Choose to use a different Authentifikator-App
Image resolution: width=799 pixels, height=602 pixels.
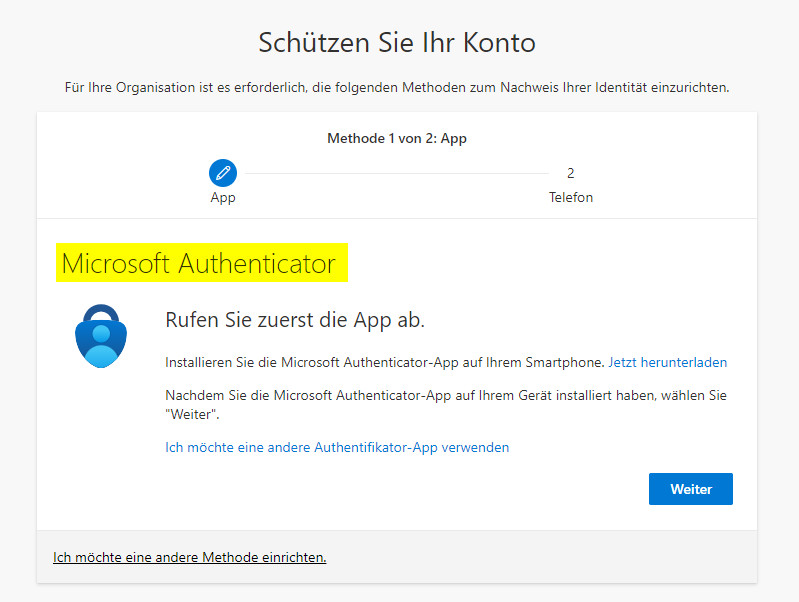tap(337, 447)
